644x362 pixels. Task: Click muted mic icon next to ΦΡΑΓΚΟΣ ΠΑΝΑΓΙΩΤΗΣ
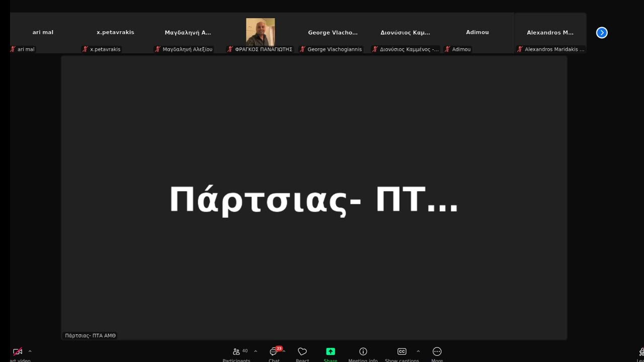point(230,49)
